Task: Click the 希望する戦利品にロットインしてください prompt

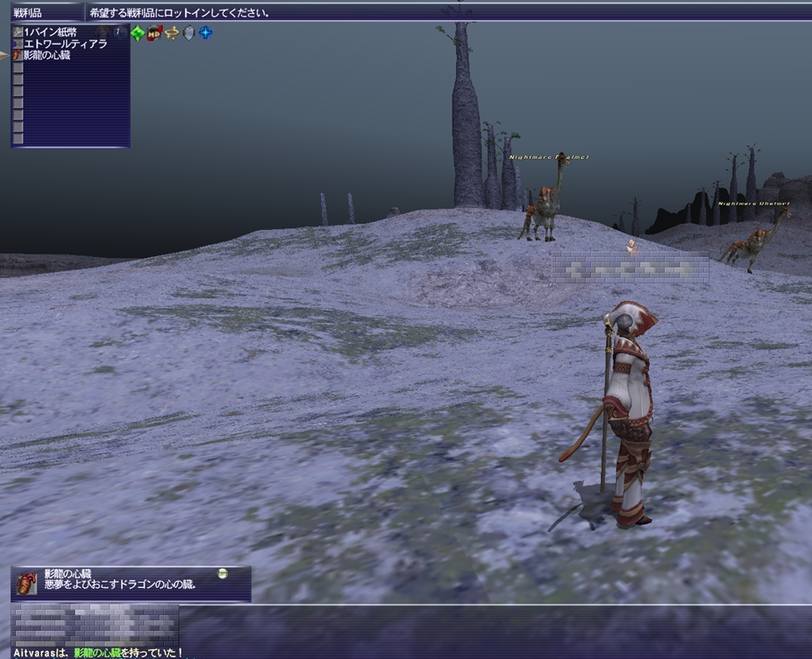Action: pyautogui.click(x=179, y=13)
